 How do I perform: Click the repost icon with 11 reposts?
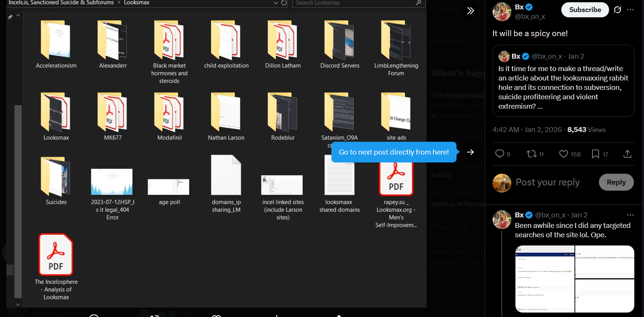[x=531, y=154]
